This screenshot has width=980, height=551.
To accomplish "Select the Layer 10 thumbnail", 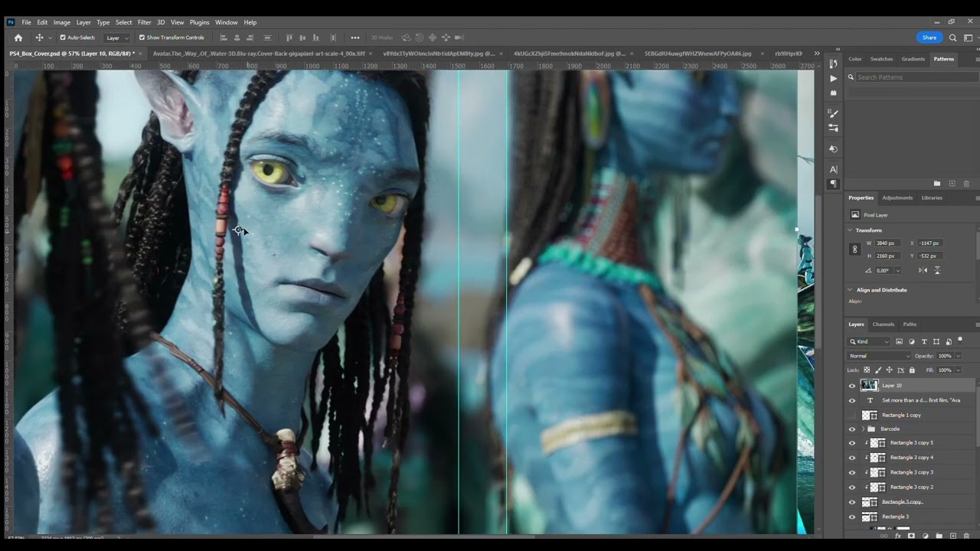I will click(x=870, y=386).
